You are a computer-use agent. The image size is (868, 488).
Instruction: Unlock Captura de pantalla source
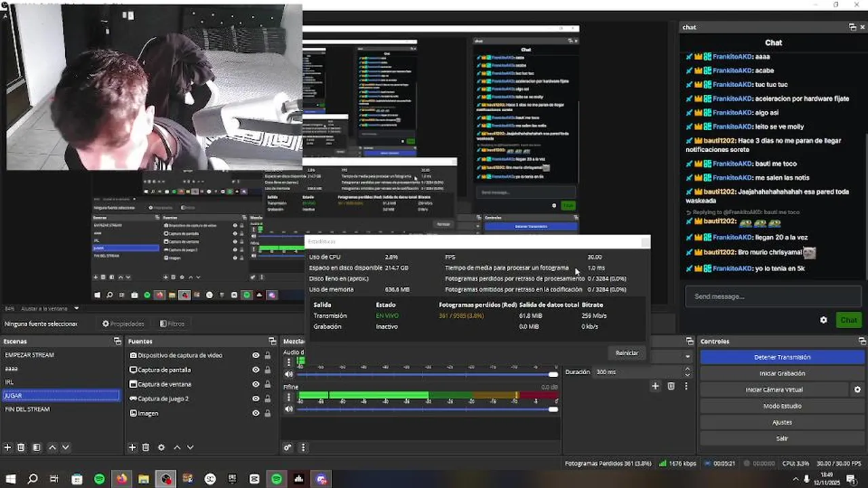pyautogui.click(x=268, y=370)
